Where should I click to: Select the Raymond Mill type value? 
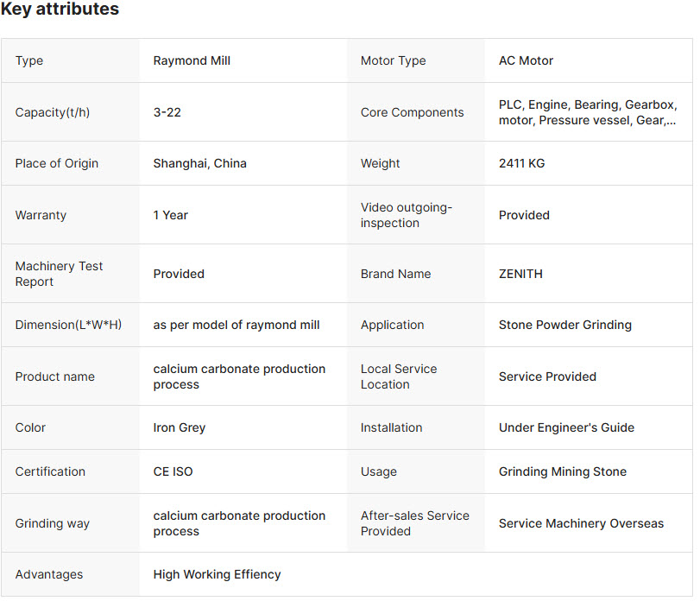192,60
